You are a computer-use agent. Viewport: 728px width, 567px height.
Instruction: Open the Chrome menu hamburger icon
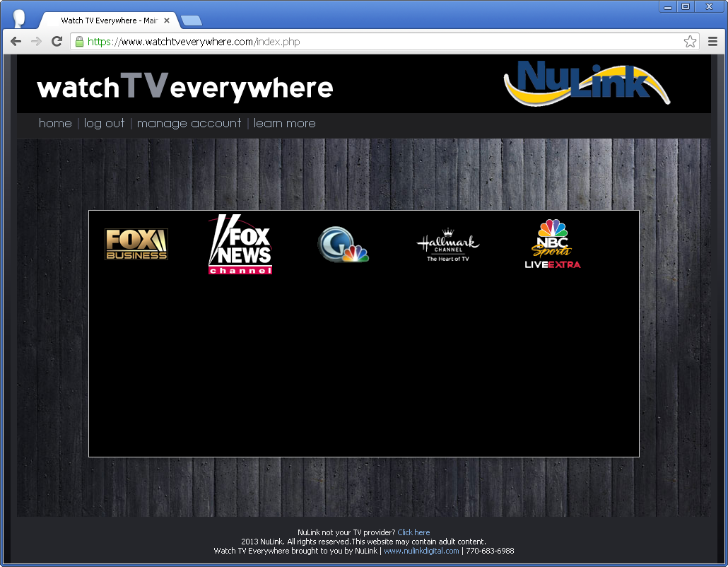712,42
